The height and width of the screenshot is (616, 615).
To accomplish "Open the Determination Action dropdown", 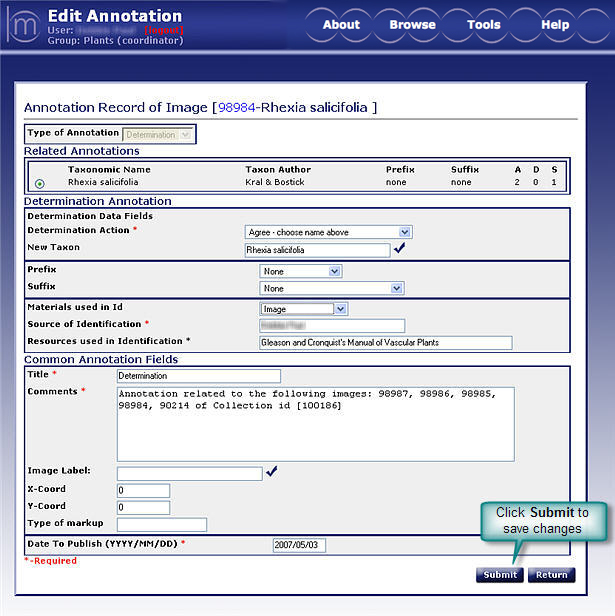I will coord(328,232).
